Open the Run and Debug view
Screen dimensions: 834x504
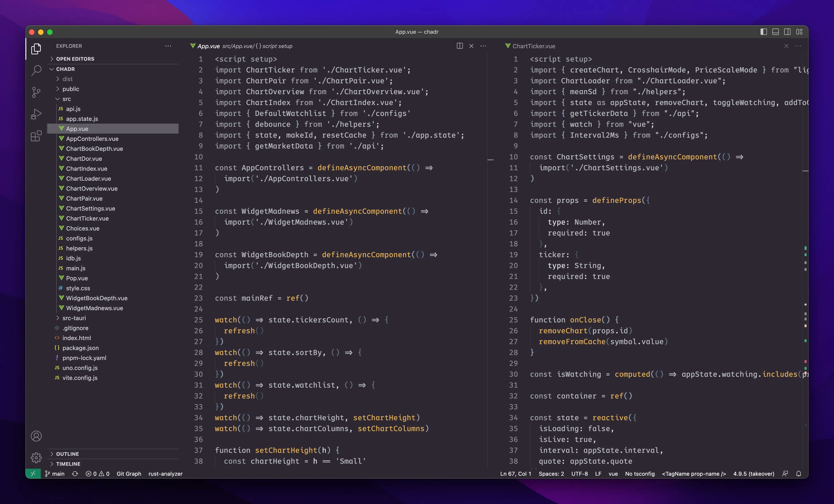tap(36, 114)
